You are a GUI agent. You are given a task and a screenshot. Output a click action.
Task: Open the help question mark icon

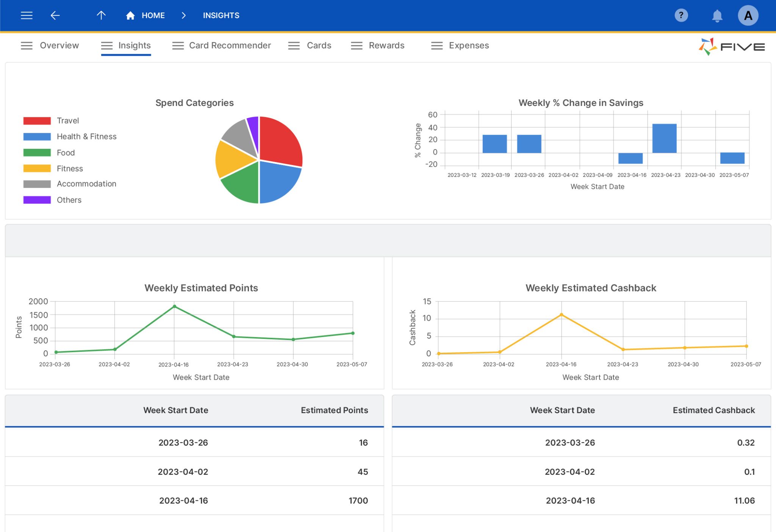(x=681, y=15)
